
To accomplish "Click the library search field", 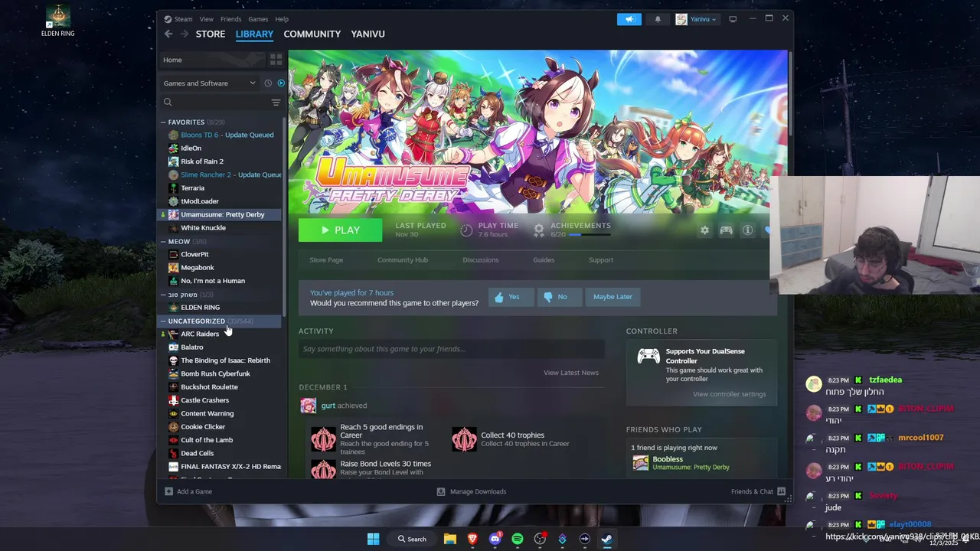I will 216,103.
